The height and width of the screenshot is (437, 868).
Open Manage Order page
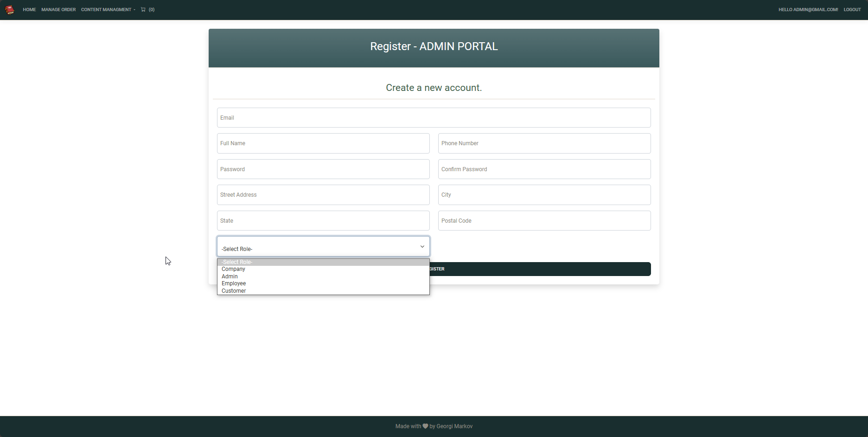[58, 9]
